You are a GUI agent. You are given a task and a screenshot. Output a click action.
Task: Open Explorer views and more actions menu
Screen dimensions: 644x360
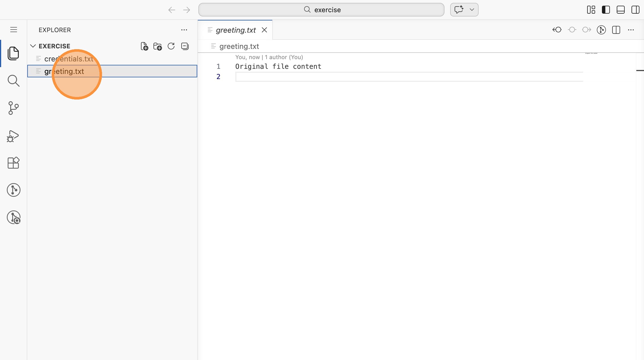(184, 30)
